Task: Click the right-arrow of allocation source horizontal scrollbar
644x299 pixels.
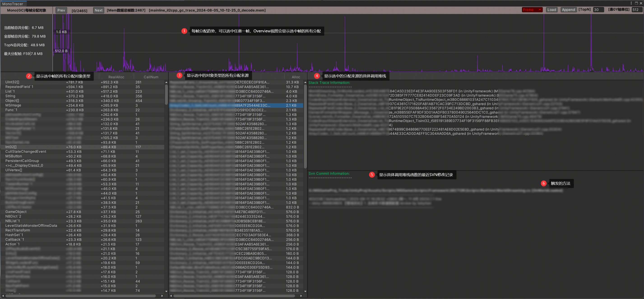Action: [x=301, y=296]
